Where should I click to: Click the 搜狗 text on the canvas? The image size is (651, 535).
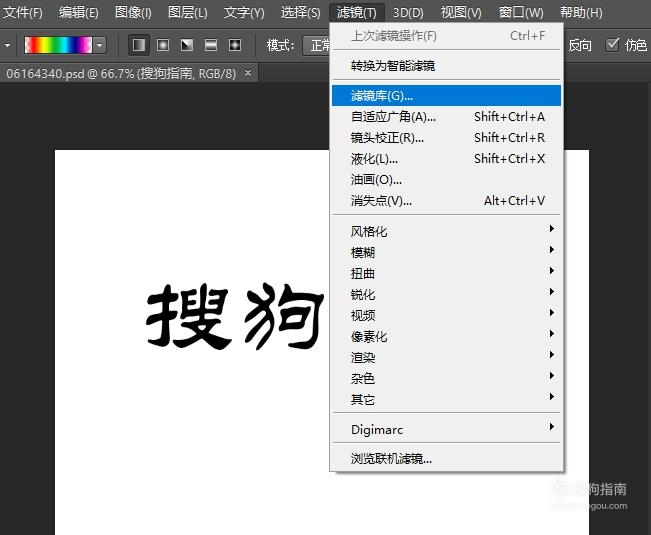click(235, 316)
